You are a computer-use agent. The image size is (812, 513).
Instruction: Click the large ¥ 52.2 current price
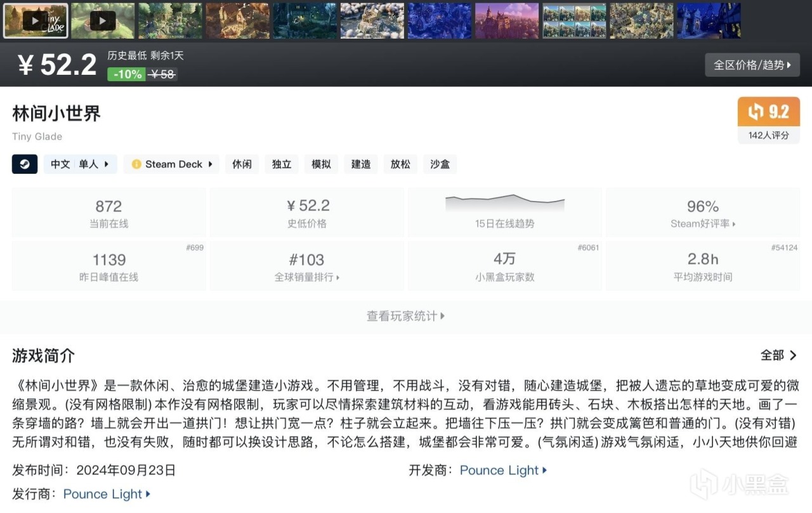point(57,65)
